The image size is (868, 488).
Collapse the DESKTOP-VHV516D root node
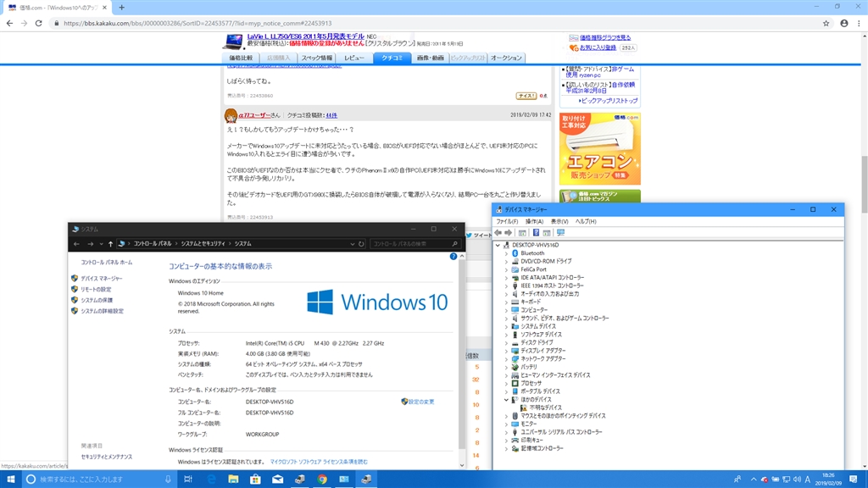point(498,245)
